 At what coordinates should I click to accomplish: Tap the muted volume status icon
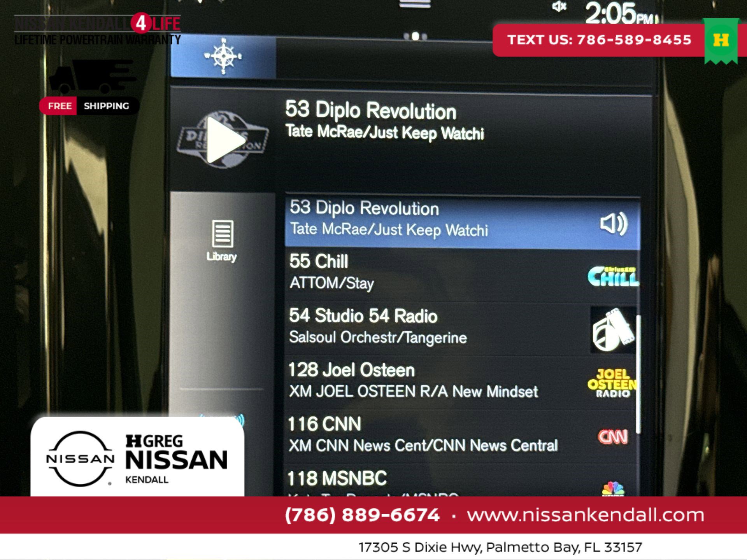pos(559,7)
